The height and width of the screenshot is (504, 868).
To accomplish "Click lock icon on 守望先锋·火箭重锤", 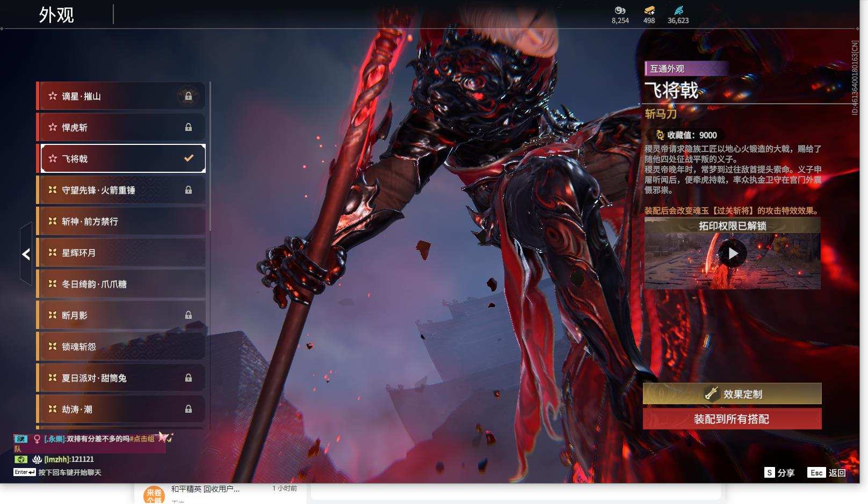I will tap(189, 190).
